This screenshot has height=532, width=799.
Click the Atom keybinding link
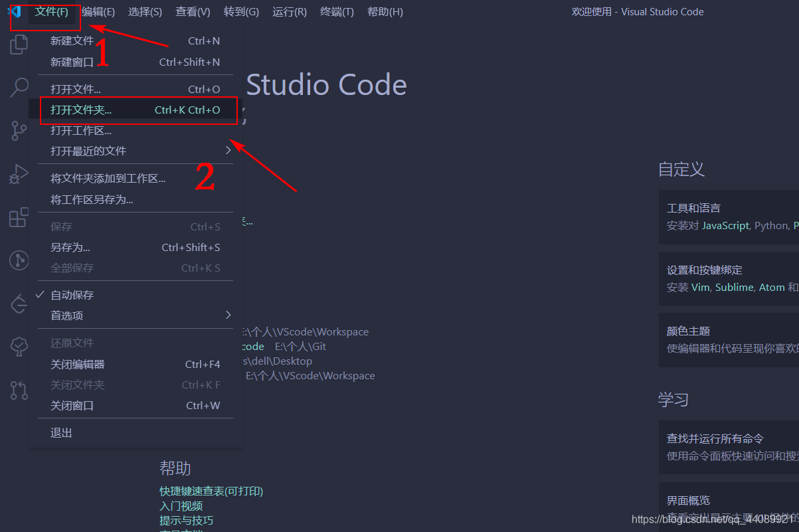(x=772, y=288)
